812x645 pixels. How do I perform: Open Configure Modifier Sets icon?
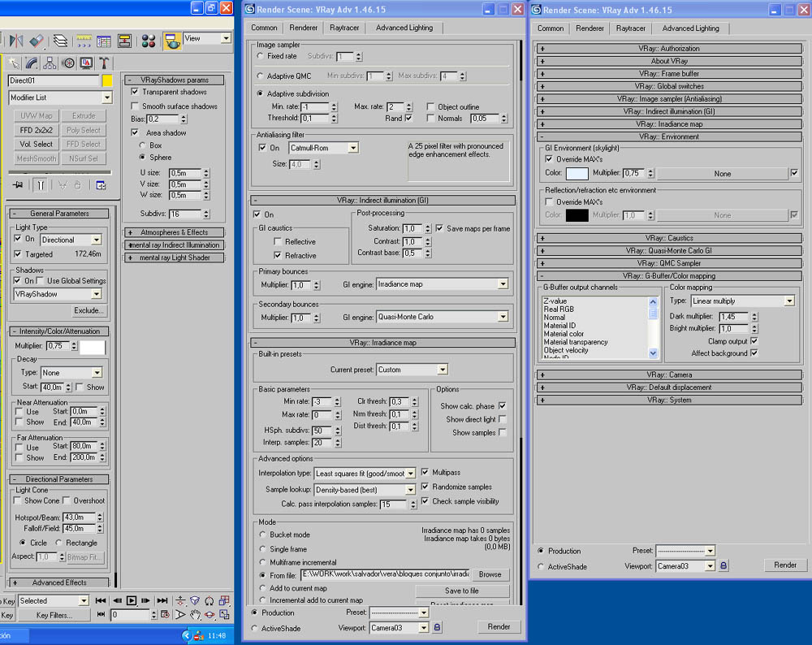pyautogui.click(x=101, y=185)
